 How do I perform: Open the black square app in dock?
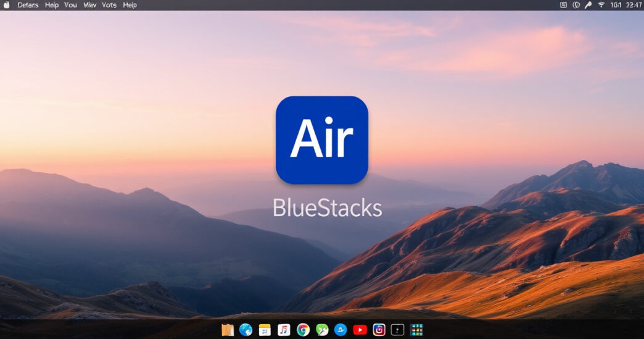[397, 330]
